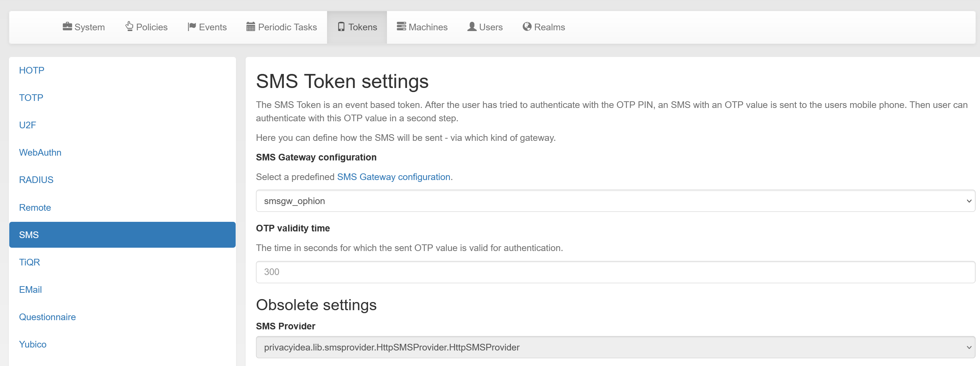Click the Events flag icon
Viewport: 980px width, 366px height.
click(192, 27)
